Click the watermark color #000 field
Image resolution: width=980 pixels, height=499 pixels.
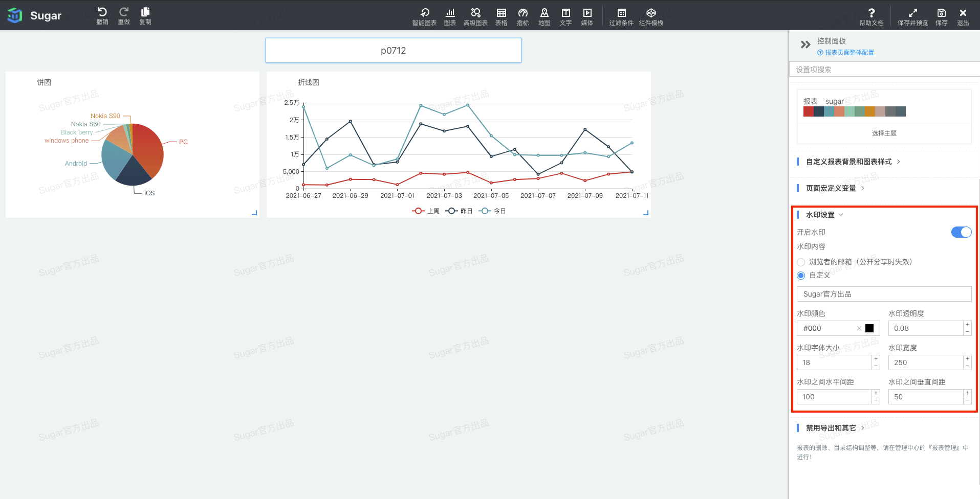(838, 328)
